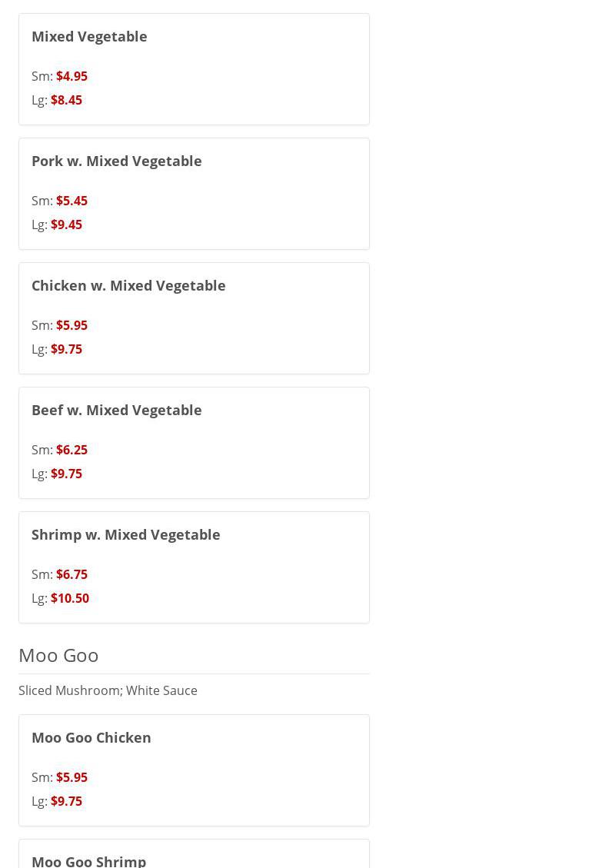Pick the $5.45 small Pork price
The height and width of the screenshot is (868, 592).
(72, 201)
